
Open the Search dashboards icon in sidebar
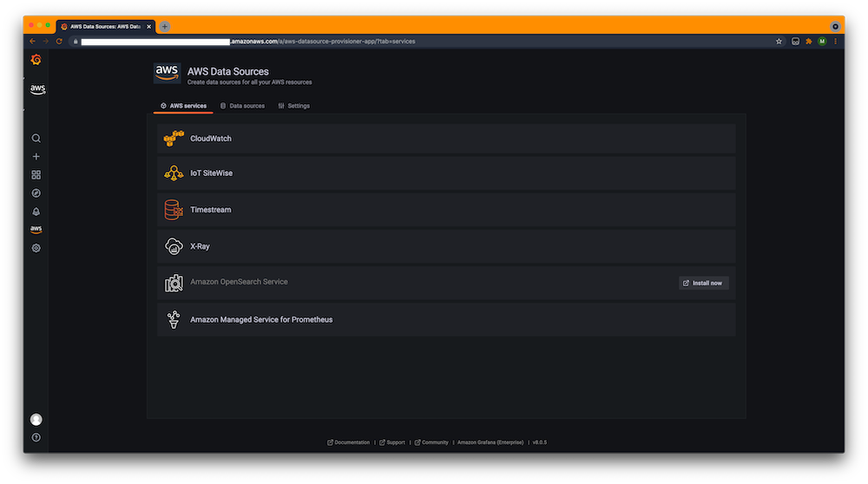(x=36, y=138)
